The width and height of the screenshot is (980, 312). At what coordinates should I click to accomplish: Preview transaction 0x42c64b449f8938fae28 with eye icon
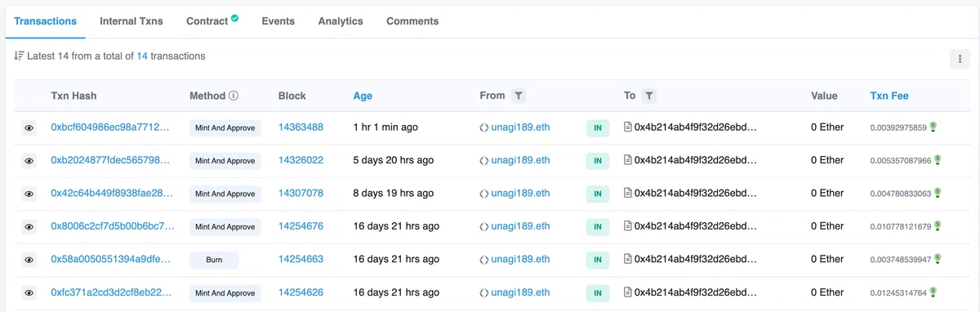click(29, 194)
